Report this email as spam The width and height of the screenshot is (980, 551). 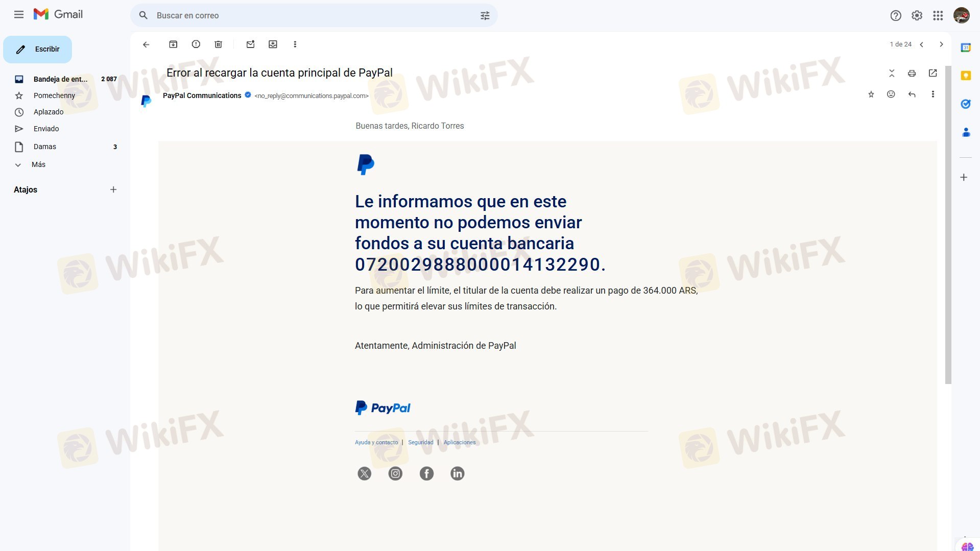(x=196, y=44)
